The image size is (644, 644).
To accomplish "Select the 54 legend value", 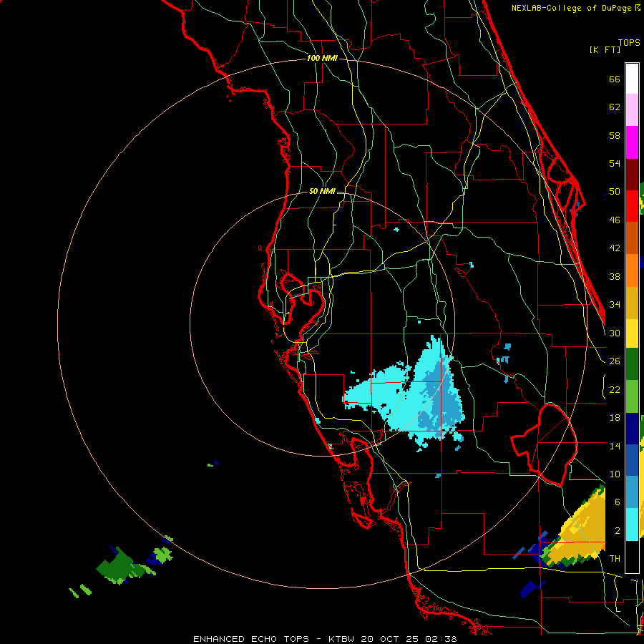I will [x=615, y=163].
